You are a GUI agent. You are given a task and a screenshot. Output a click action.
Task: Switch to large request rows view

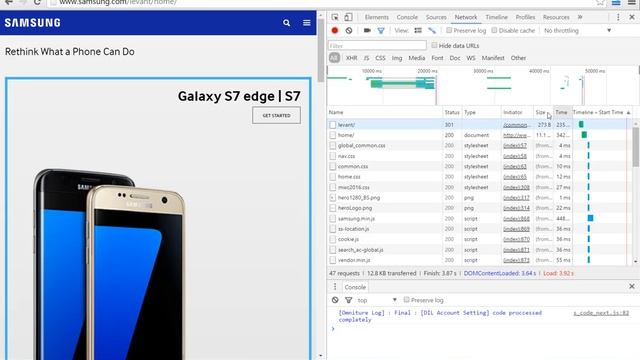point(418,31)
